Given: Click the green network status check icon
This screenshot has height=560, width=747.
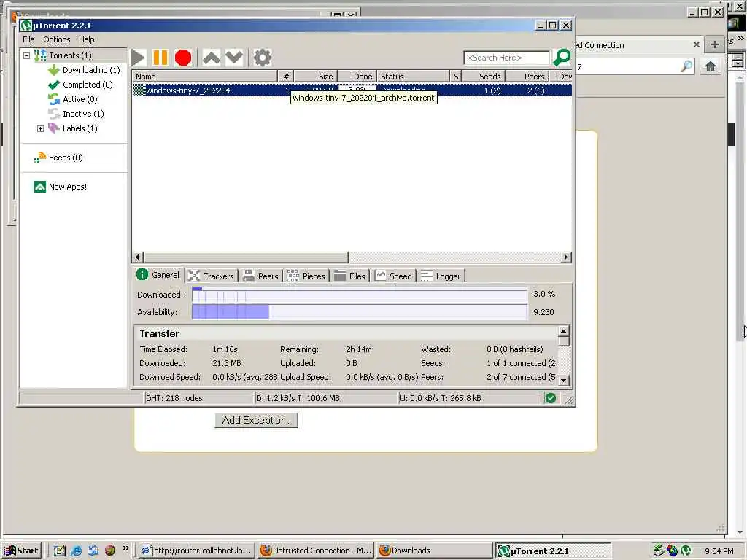Looking at the screenshot, I should (x=551, y=398).
